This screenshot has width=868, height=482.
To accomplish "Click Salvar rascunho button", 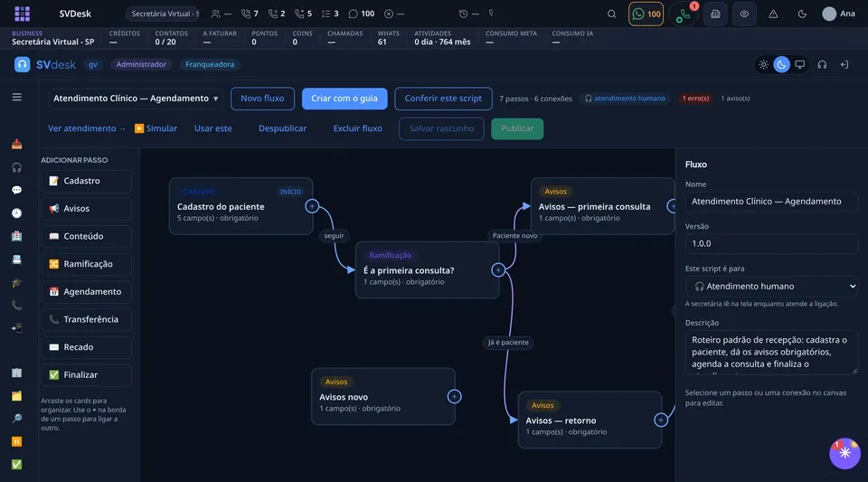I will [x=441, y=128].
